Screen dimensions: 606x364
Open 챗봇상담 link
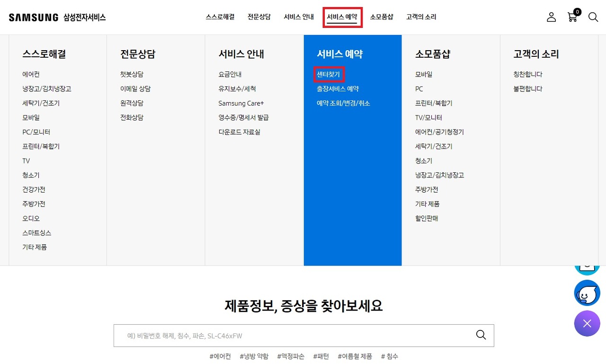[132, 74]
